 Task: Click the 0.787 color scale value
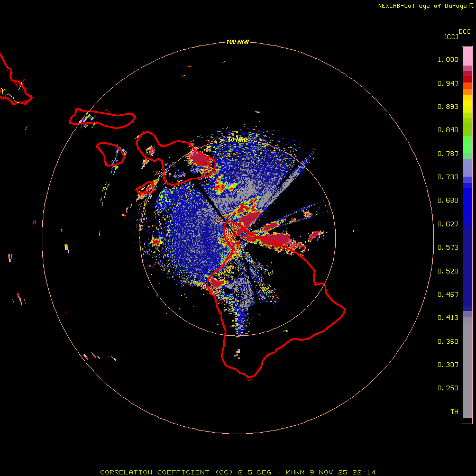(448, 153)
